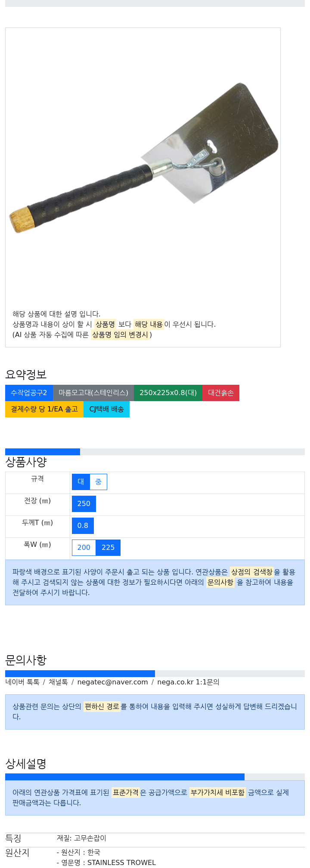This screenshot has height=868, width=310.
Task: Click the CJ택배 배송 badge
Action: click(106, 409)
